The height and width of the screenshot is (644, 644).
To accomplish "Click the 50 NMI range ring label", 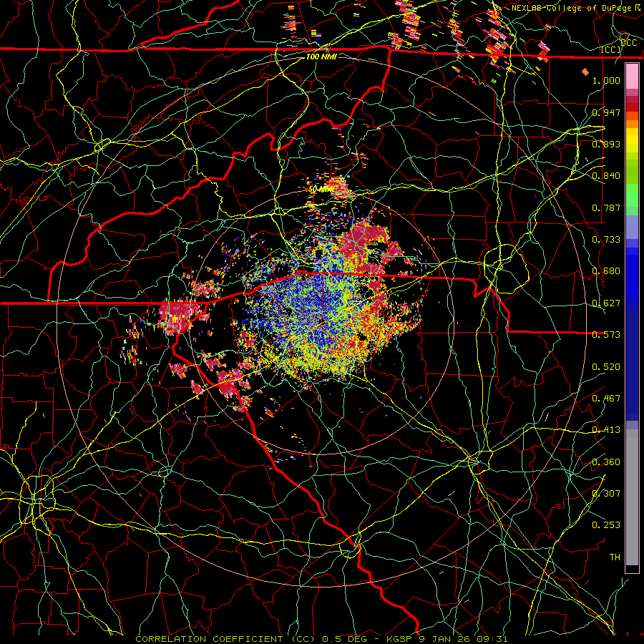I will click(321, 190).
